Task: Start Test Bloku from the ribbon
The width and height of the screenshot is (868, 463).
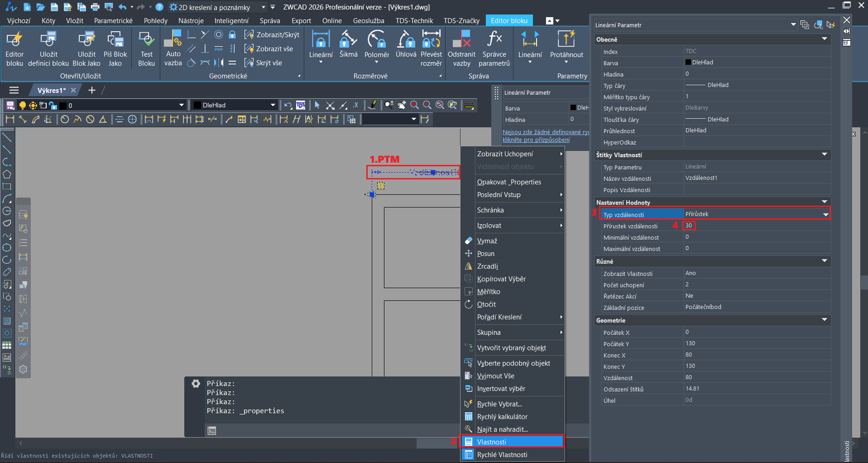Action: [146, 48]
